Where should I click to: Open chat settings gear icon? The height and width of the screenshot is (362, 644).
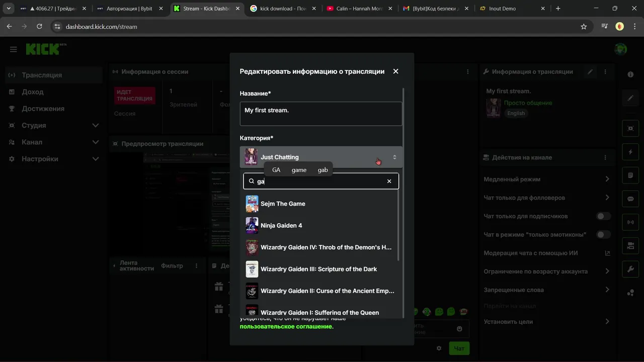(439, 348)
